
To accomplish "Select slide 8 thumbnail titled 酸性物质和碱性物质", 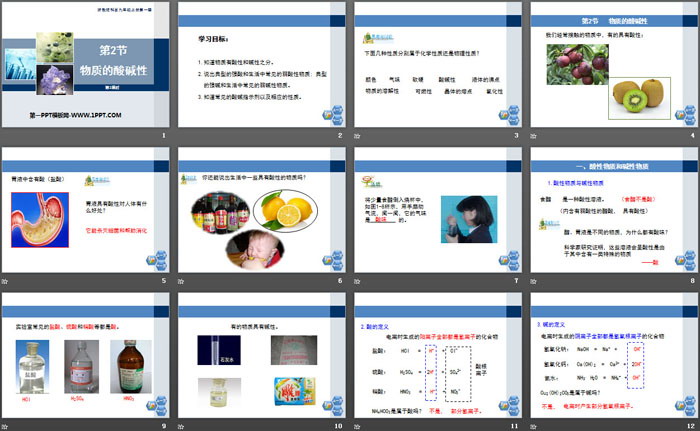I will (614, 210).
